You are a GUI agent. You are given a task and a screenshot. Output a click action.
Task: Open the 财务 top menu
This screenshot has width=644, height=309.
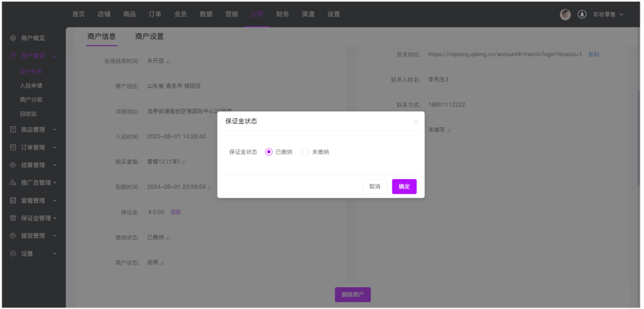click(283, 14)
